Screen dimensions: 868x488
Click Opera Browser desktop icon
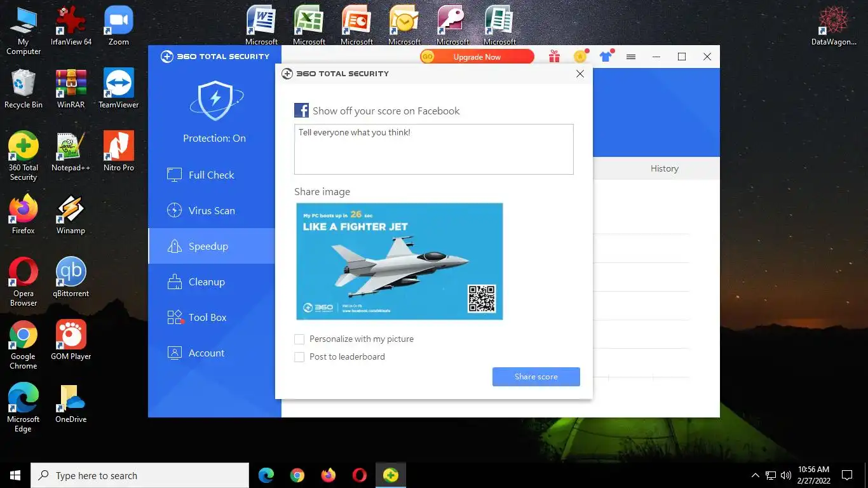[x=24, y=282]
